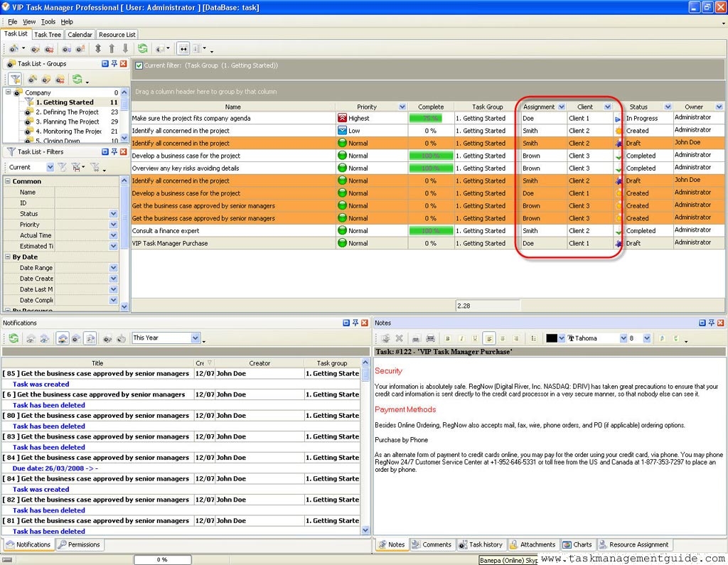Apply filter funnel icon beside Current combo
The image size is (728, 565).
click(63, 167)
